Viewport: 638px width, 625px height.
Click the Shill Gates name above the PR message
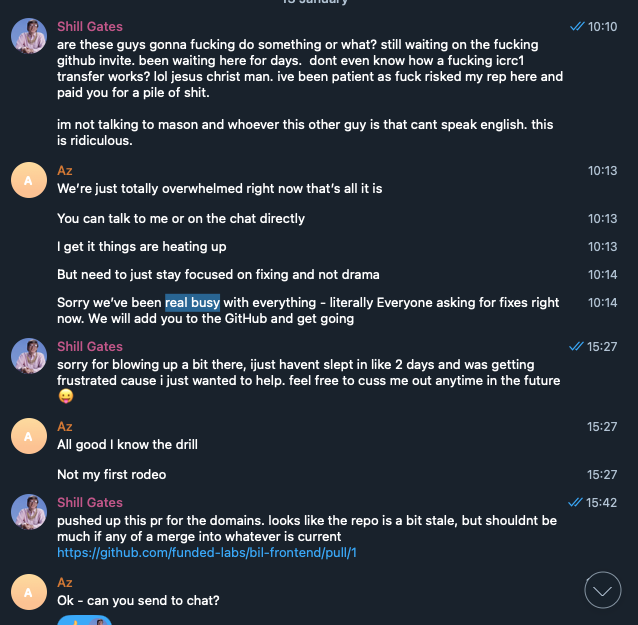(x=90, y=503)
